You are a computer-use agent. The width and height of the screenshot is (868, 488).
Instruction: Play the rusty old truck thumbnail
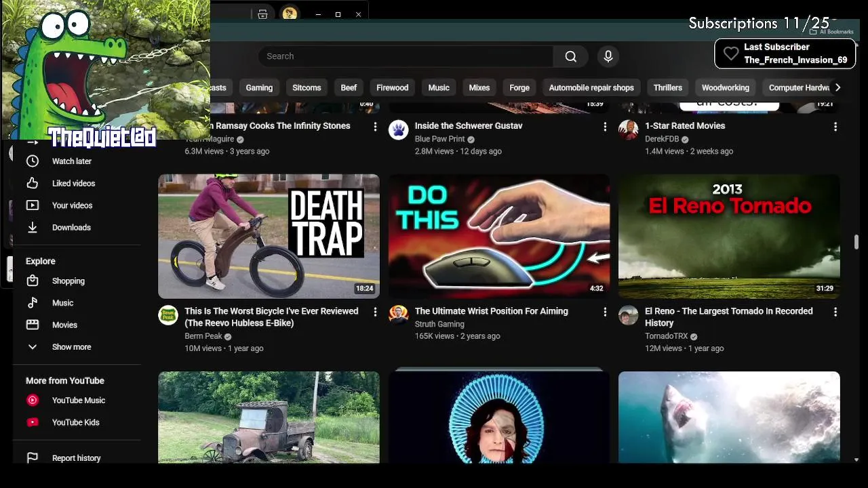coord(269,418)
